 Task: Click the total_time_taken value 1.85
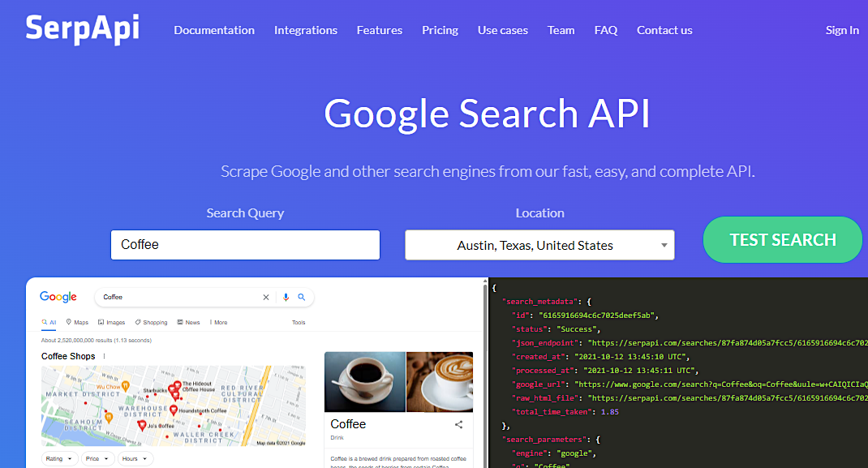609,411
